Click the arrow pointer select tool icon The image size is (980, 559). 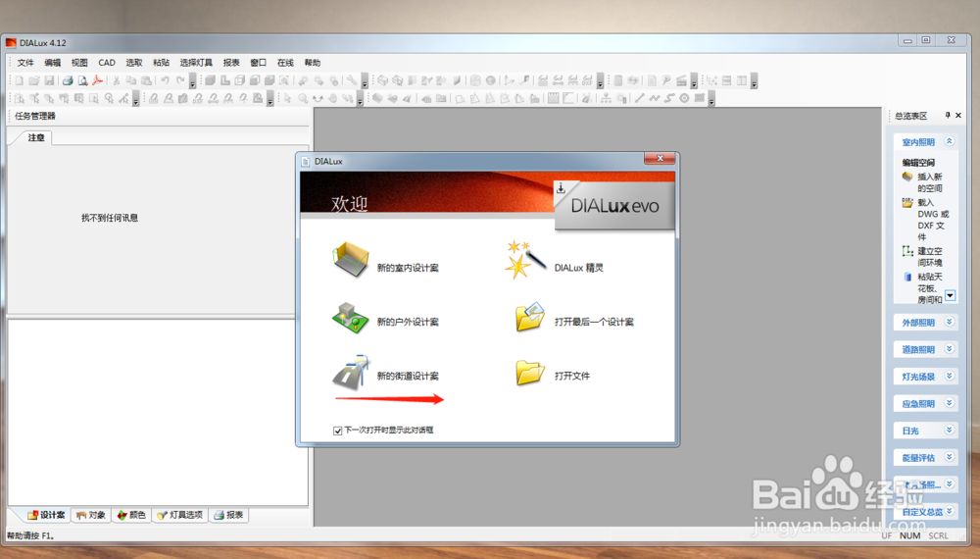tap(287, 98)
